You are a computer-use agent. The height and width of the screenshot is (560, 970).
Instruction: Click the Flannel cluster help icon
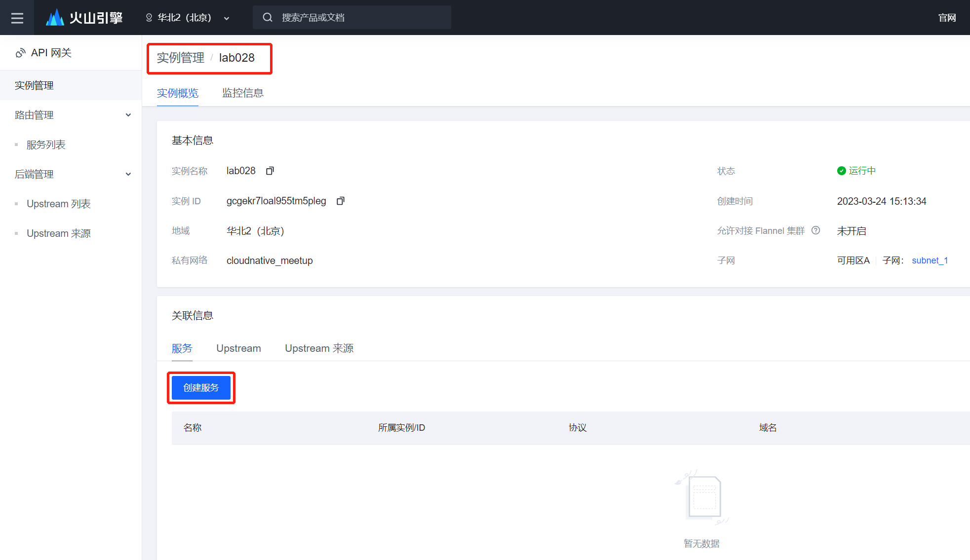(816, 230)
